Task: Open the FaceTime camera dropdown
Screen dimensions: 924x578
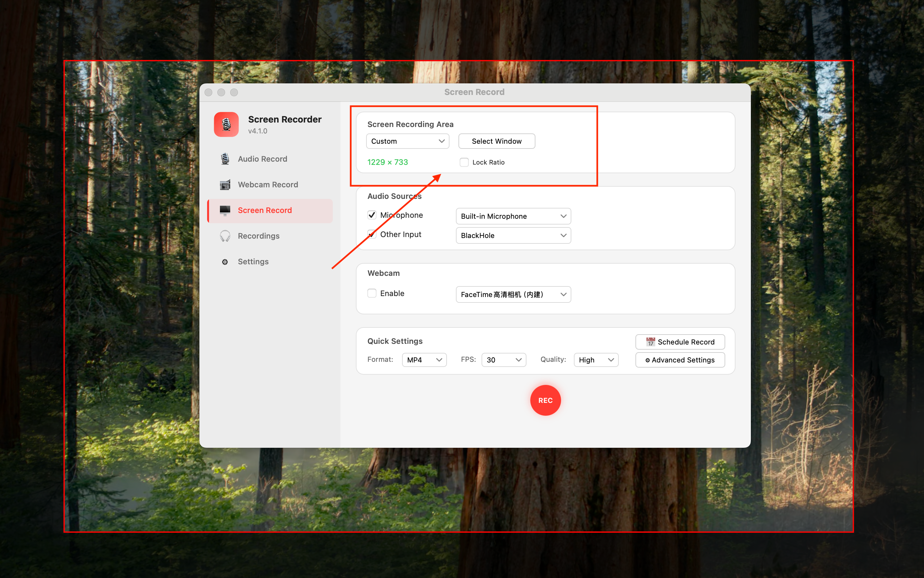Action: pyautogui.click(x=513, y=294)
